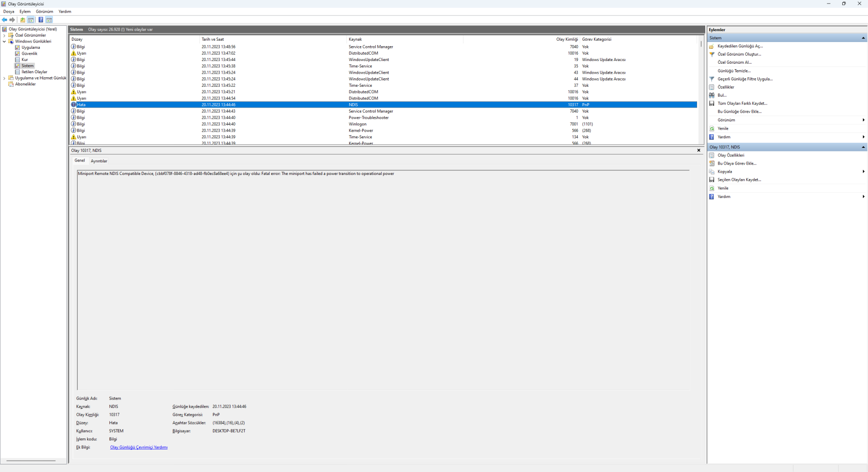This screenshot has width=868, height=472.
Task: Click the Forward arrow in the toolbar
Action: click(12, 20)
